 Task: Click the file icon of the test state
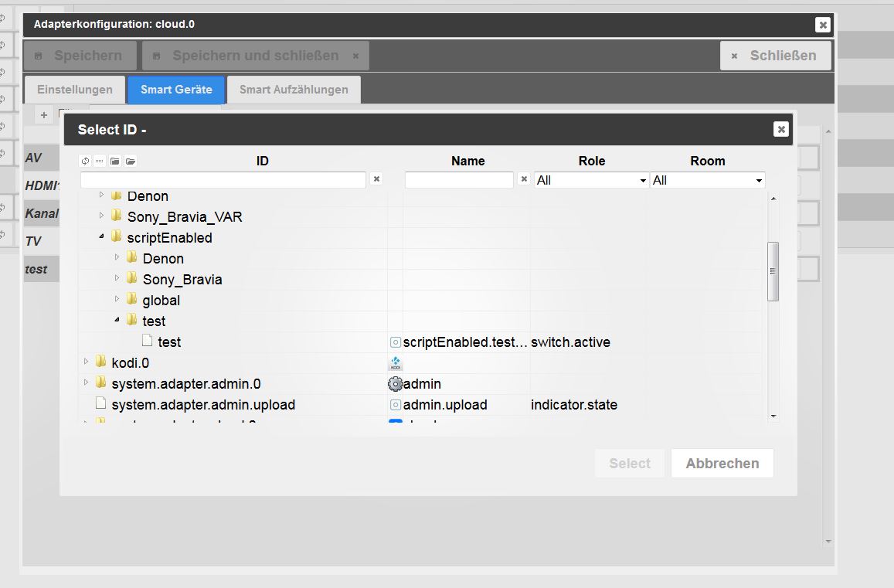[147, 341]
